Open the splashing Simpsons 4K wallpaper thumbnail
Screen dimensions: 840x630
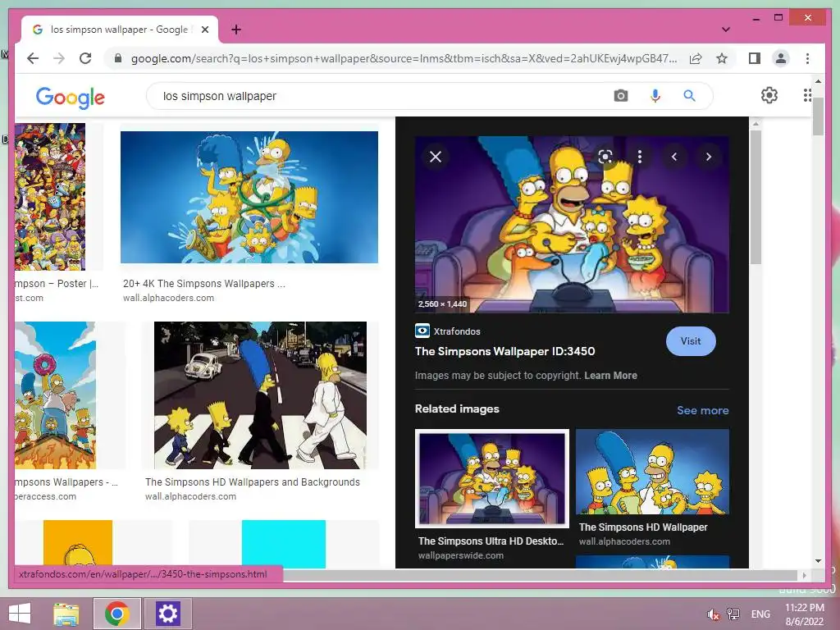click(249, 197)
